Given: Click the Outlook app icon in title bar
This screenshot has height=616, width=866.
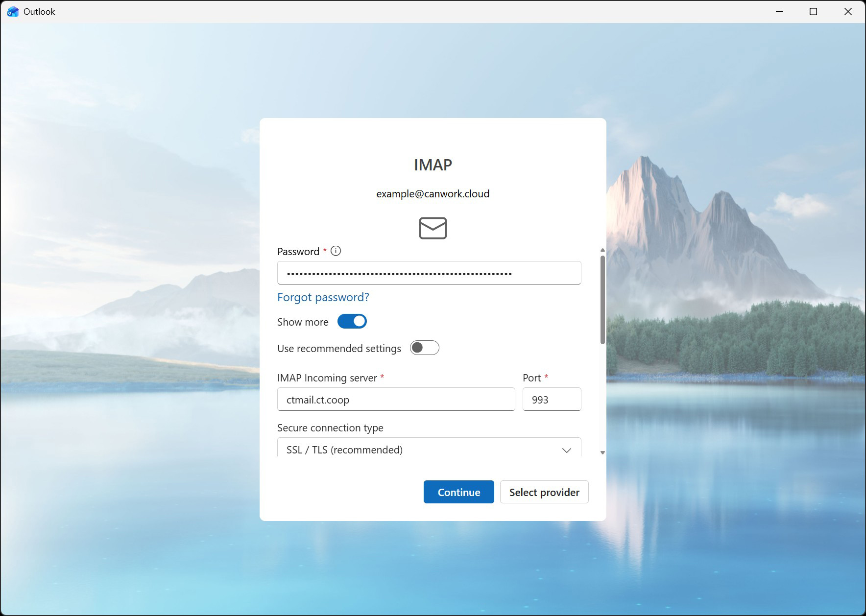Looking at the screenshot, I should tap(13, 12).
